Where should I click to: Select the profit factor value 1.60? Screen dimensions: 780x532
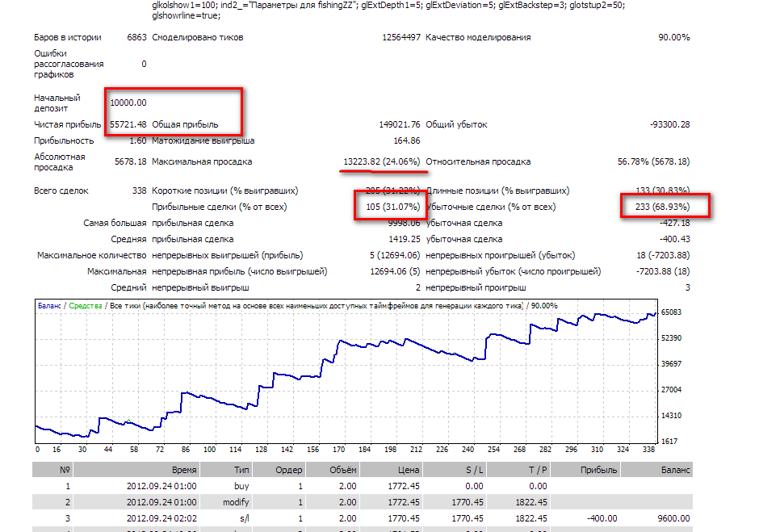[x=138, y=140]
